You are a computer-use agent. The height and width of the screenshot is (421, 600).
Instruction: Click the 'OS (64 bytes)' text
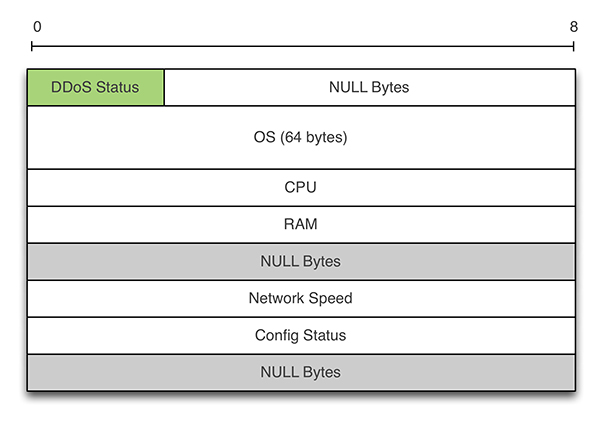click(300, 137)
